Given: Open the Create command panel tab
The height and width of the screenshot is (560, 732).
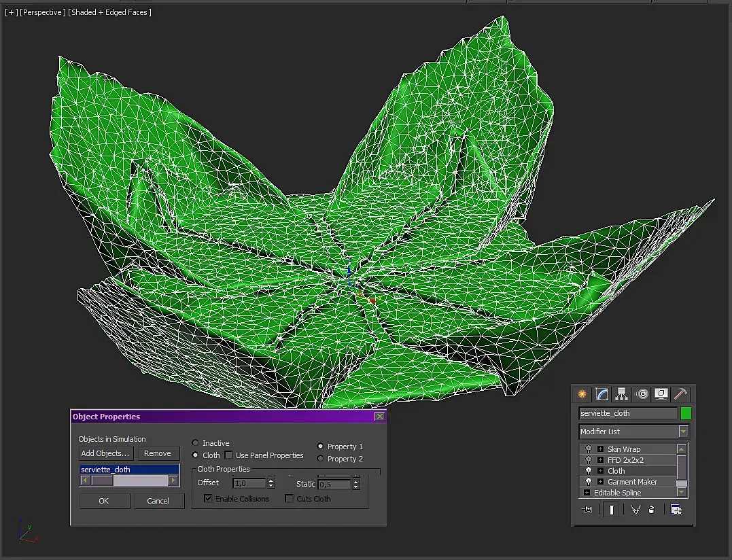Looking at the screenshot, I should pos(582,394).
